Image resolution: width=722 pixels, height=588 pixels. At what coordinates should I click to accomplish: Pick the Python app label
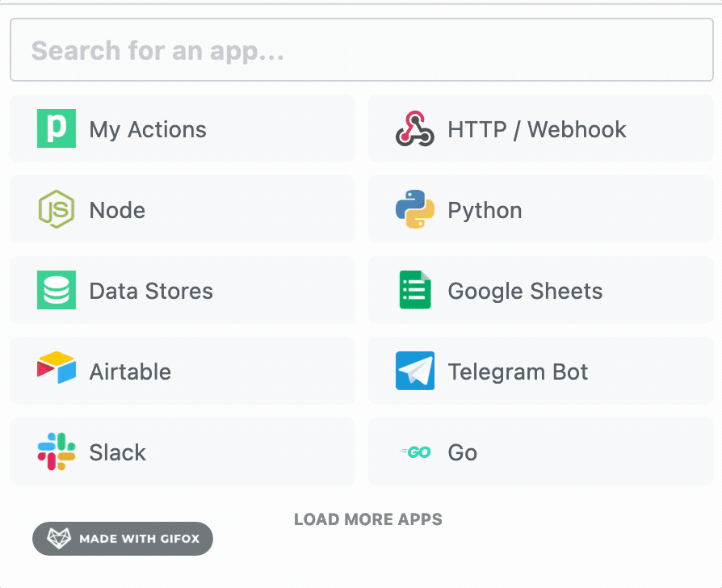point(485,212)
